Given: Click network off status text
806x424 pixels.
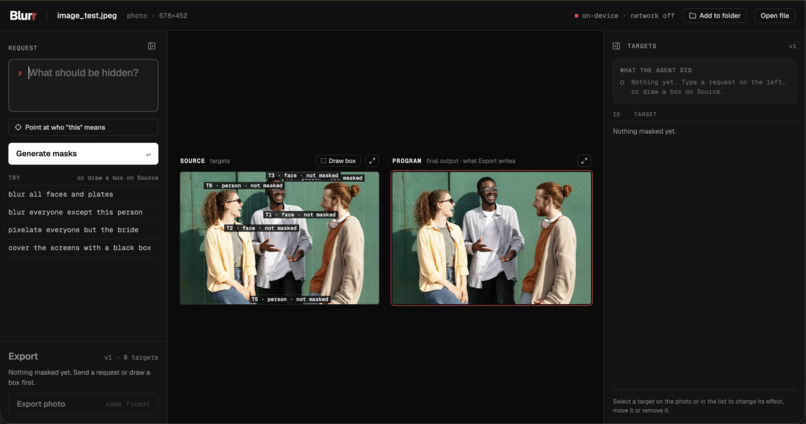Looking at the screenshot, I should [x=652, y=16].
